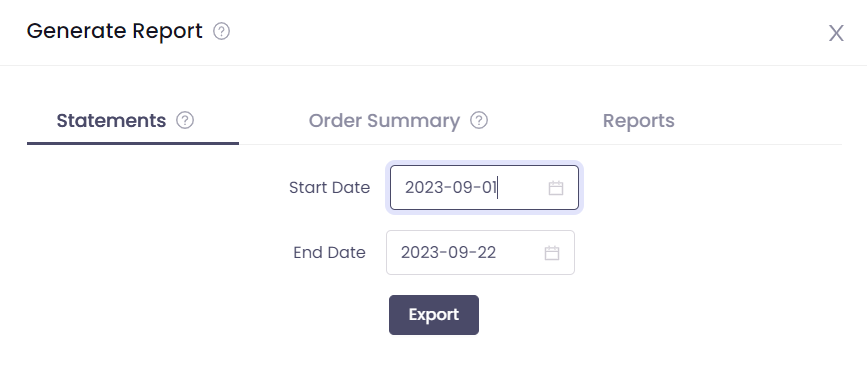Click help icon beside Order Summary
The image size is (867, 381).
tap(479, 120)
